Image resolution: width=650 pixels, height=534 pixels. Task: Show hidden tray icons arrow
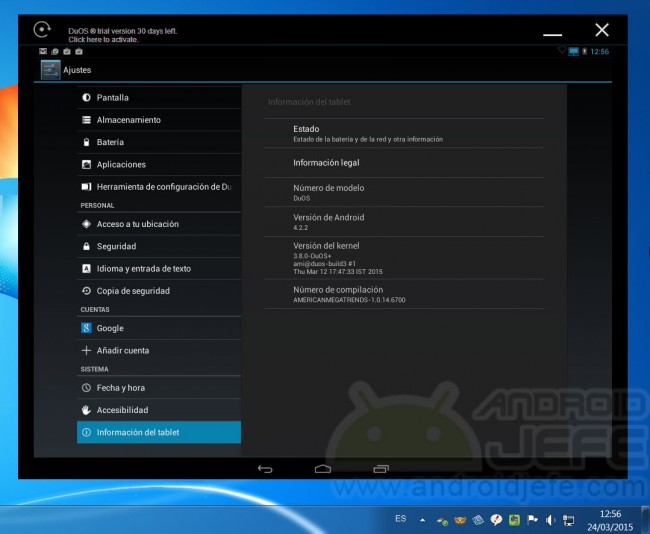pyautogui.click(x=422, y=519)
